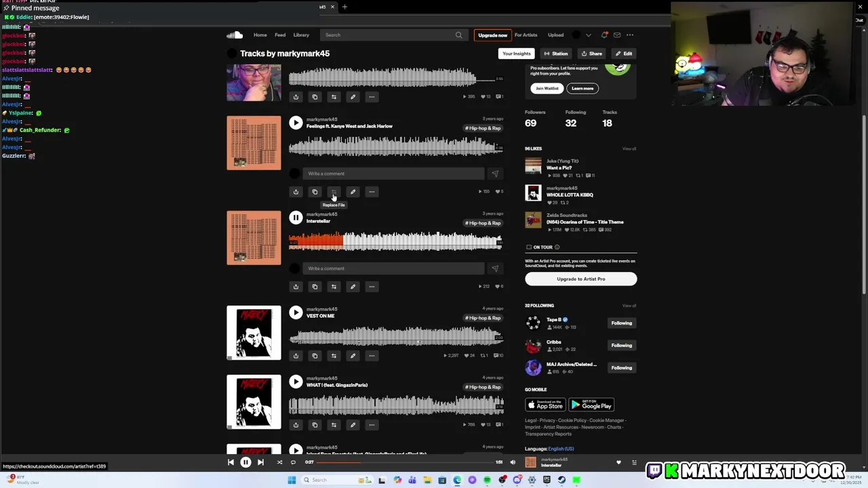Screen dimensions: 868x488
Task: Replace file for the Interstellar track
Action: coord(334,287)
